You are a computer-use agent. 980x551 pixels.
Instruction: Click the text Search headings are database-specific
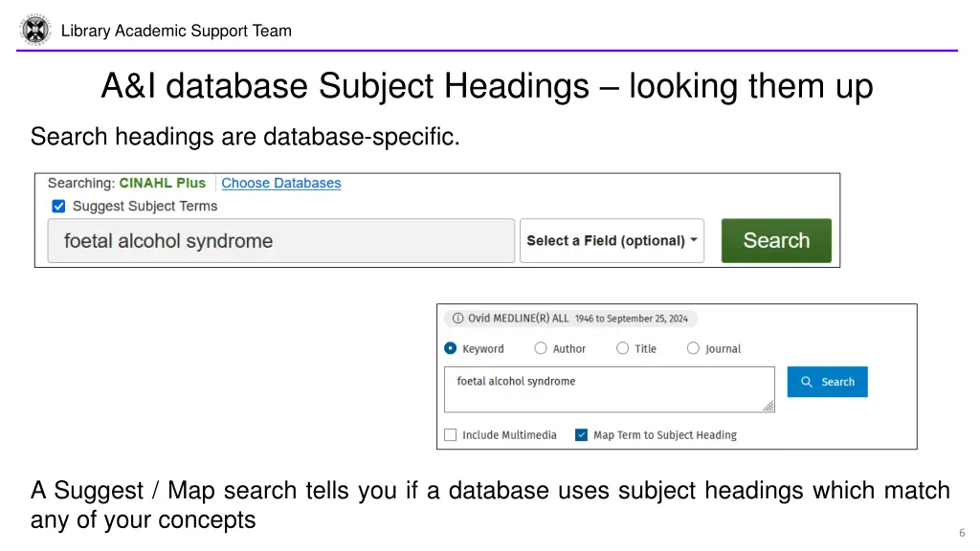tap(245, 136)
